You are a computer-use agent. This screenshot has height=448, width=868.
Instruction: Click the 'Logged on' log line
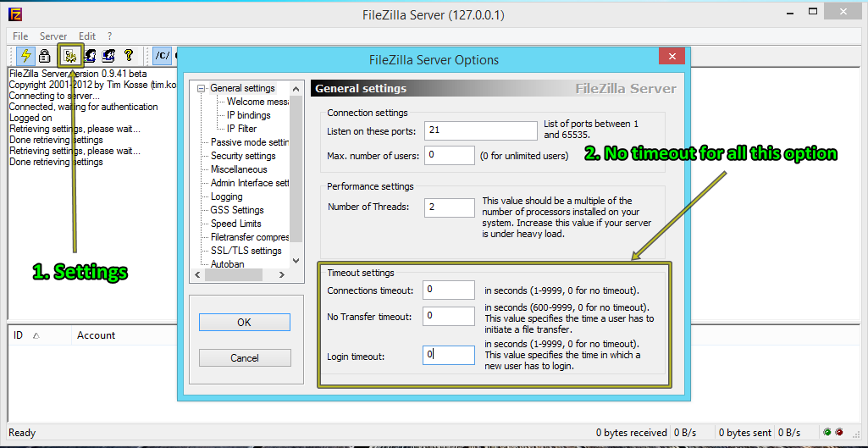30,118
